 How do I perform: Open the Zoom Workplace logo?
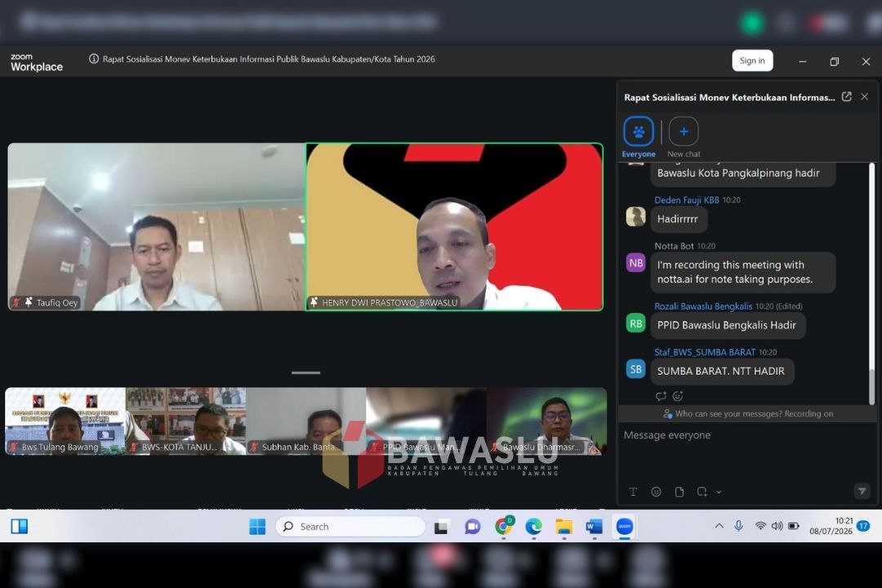37,62
